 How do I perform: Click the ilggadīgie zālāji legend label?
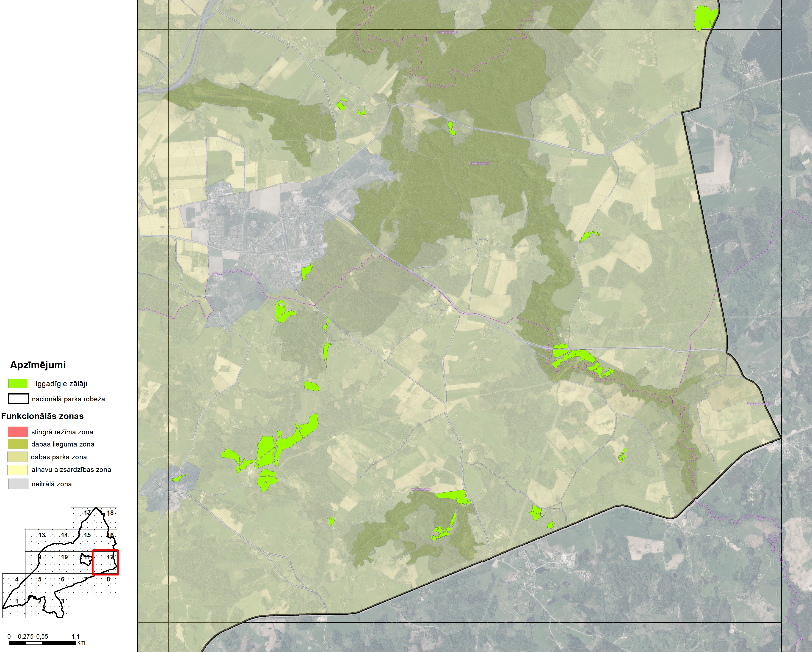coord(60,384)
